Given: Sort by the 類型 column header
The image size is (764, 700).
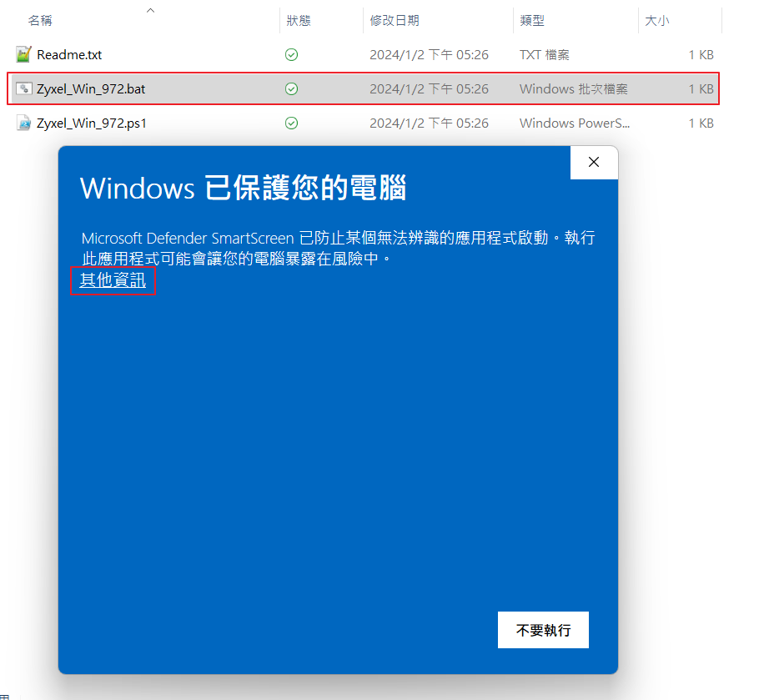Looking at the screenshot, I should pyautogui.click(x=531, y=21).
